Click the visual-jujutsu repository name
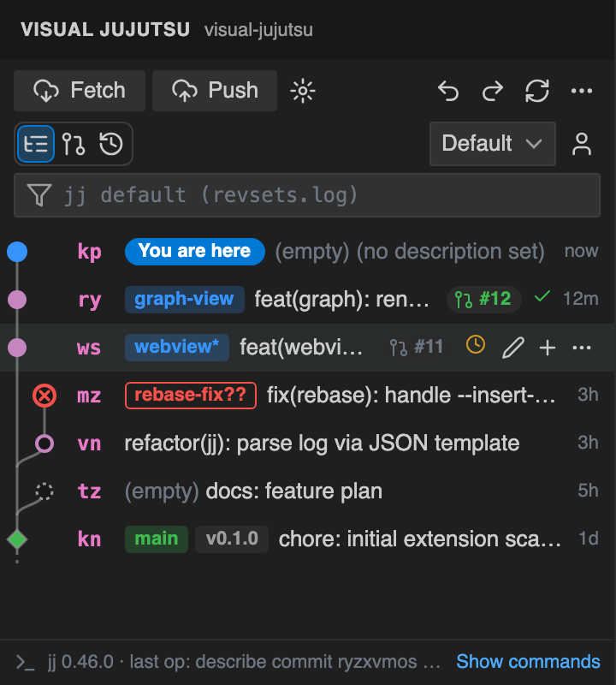 [x=258, y=31]
